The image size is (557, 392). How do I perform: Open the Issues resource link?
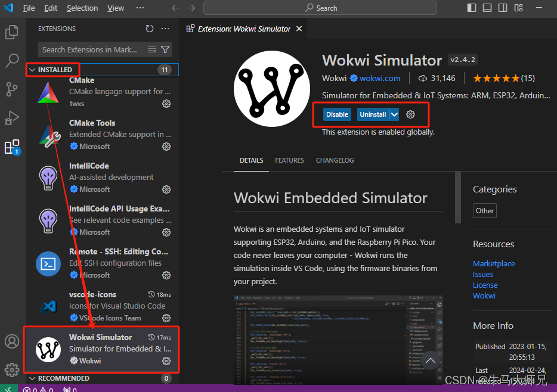coord(483,274)
